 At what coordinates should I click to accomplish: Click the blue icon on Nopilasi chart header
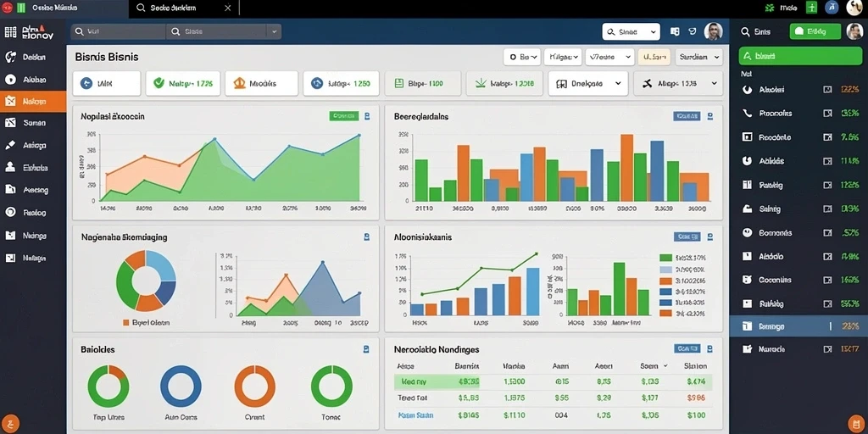[x=367, y=116]
